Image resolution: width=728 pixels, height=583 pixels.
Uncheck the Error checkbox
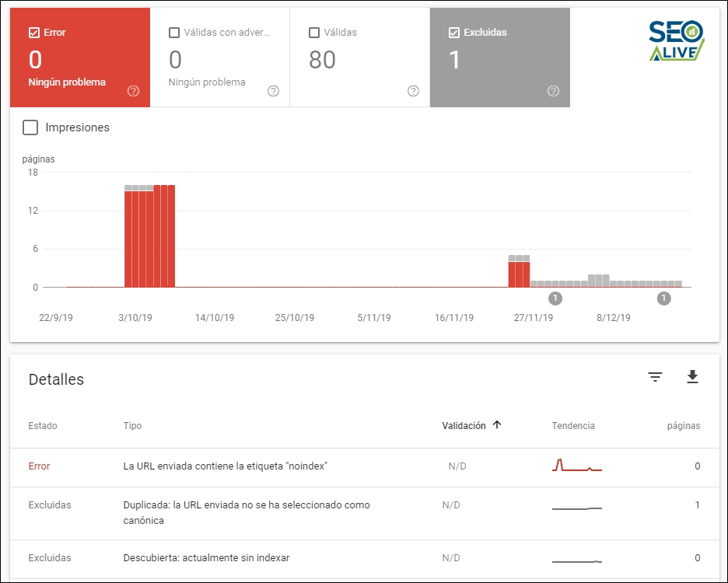[x=33, y=33]
